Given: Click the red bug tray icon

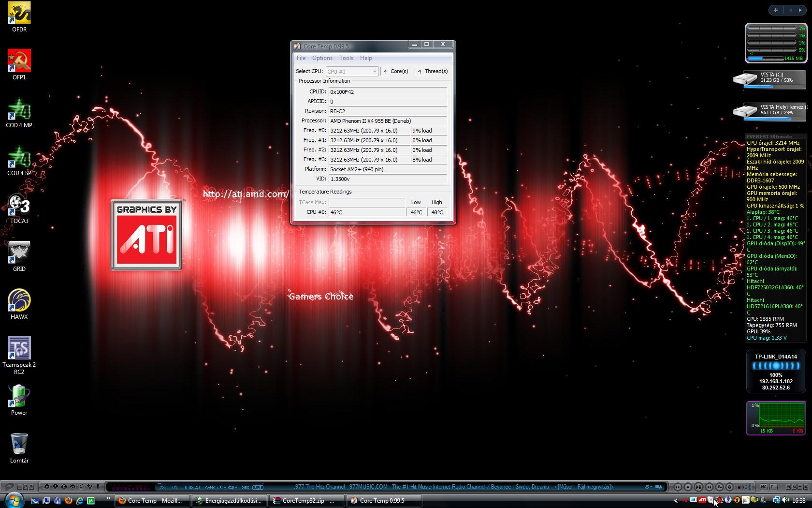Looking at the screenshot, I should coord(719,500).
